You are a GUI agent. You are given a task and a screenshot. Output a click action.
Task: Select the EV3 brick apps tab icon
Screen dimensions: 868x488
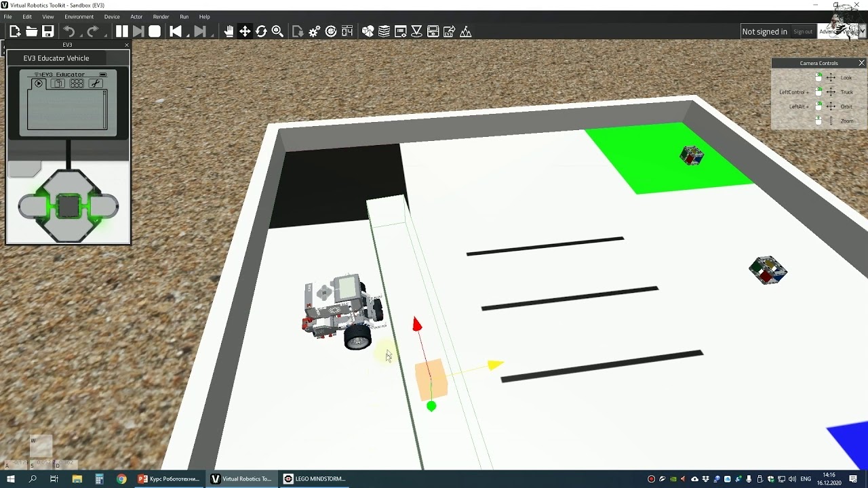[x=77, y=83]
